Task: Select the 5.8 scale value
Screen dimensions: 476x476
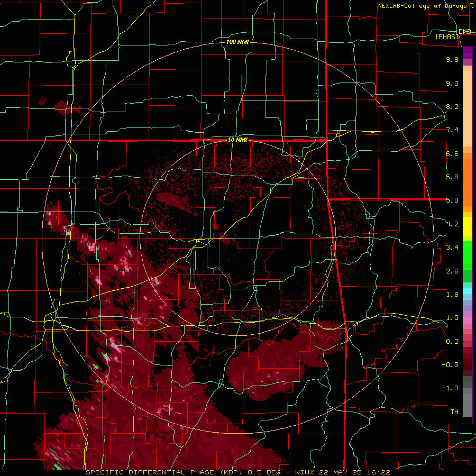Action: coord(452,177)
